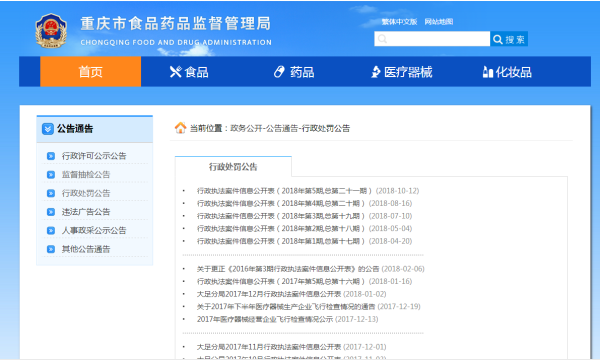Click the date (2018-02-06)

(403, 269)
